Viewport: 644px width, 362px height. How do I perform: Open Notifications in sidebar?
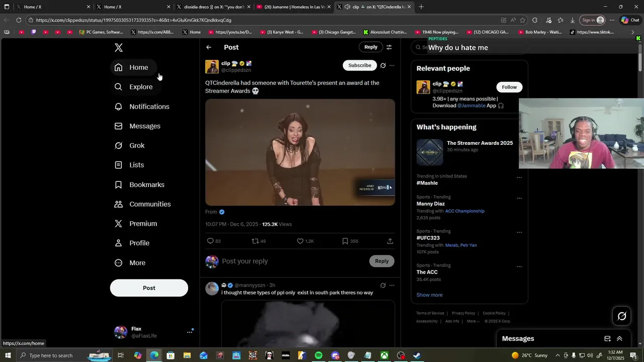pyautogui.click(x=142, y=107)
